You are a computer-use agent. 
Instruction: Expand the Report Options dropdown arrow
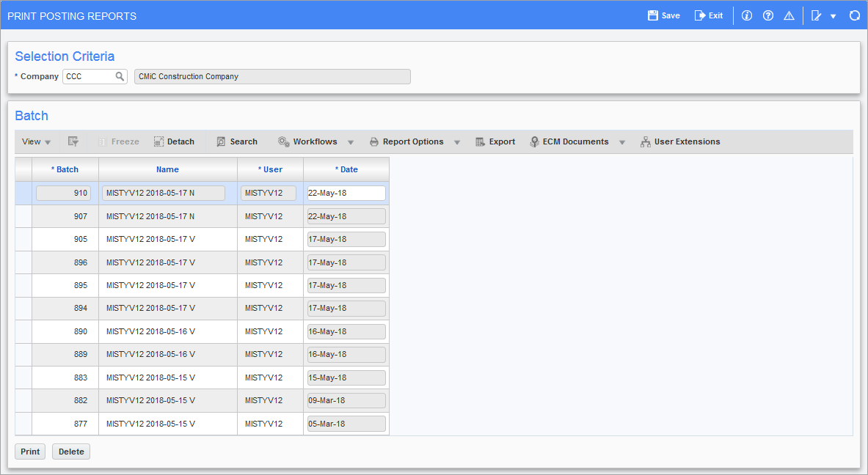point(456,142)
